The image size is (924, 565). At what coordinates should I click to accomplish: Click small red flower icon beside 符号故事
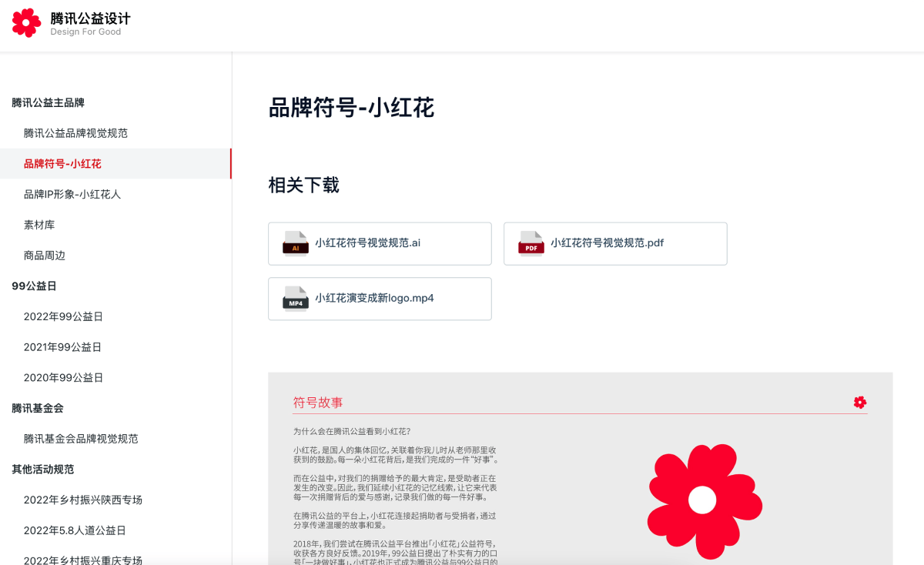(x=860, y=402)
